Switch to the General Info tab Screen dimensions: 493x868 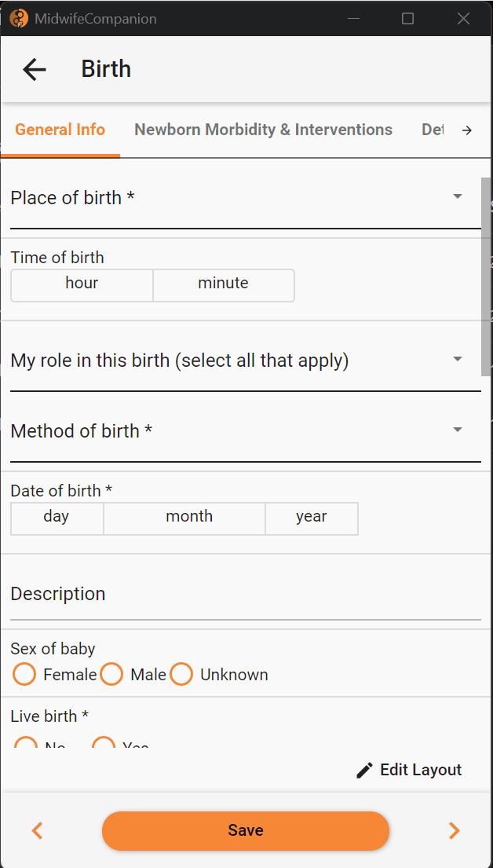click(x=60, y=130)
